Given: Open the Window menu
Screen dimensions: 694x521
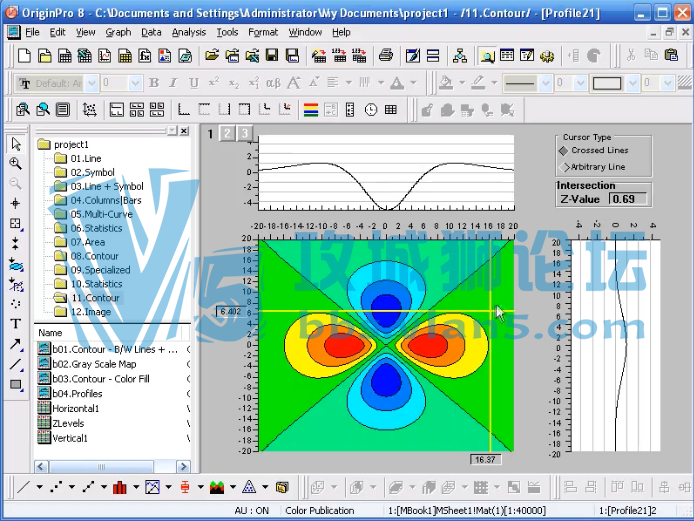Looking at the screenshot, I should coord(305,32).
